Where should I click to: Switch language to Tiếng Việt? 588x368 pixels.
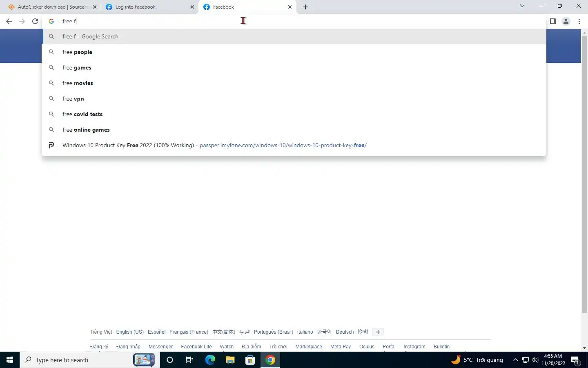tap(101, 332)
